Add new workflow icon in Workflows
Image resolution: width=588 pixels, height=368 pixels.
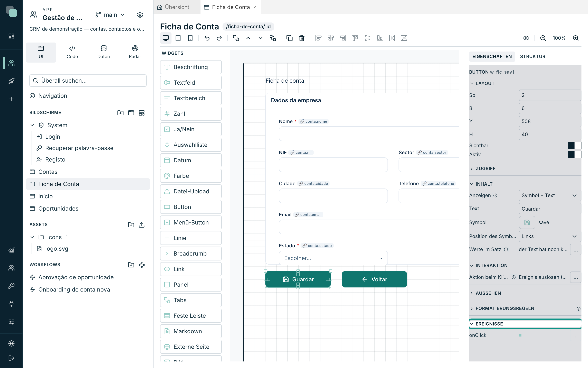[142, 265]
